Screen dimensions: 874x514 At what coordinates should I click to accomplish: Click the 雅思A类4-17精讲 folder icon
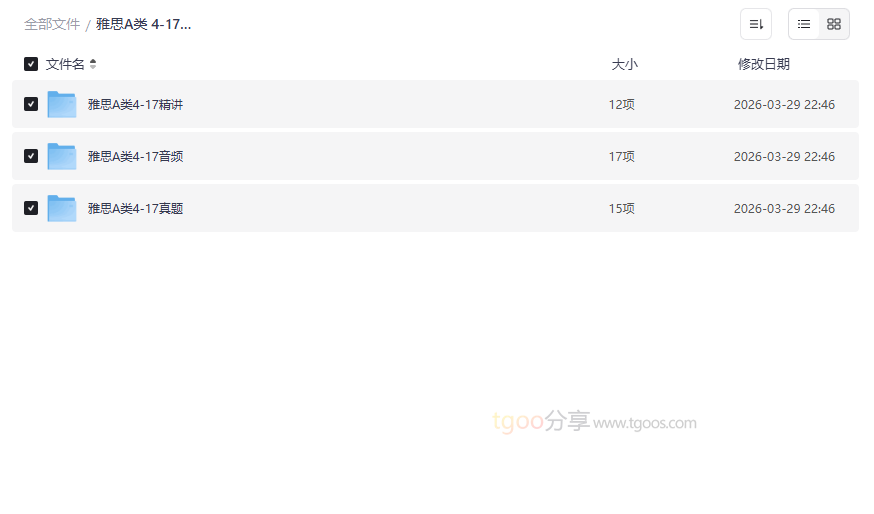pos(62,104)
